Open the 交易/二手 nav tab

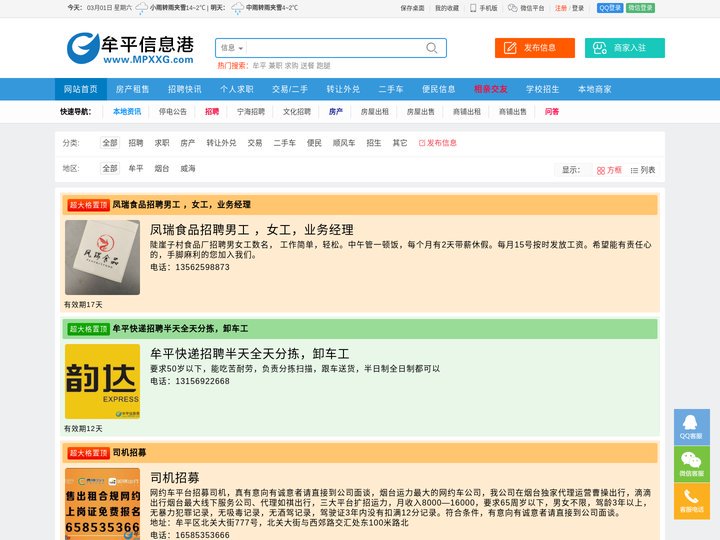pyautogui.click(x=290, y=89)
